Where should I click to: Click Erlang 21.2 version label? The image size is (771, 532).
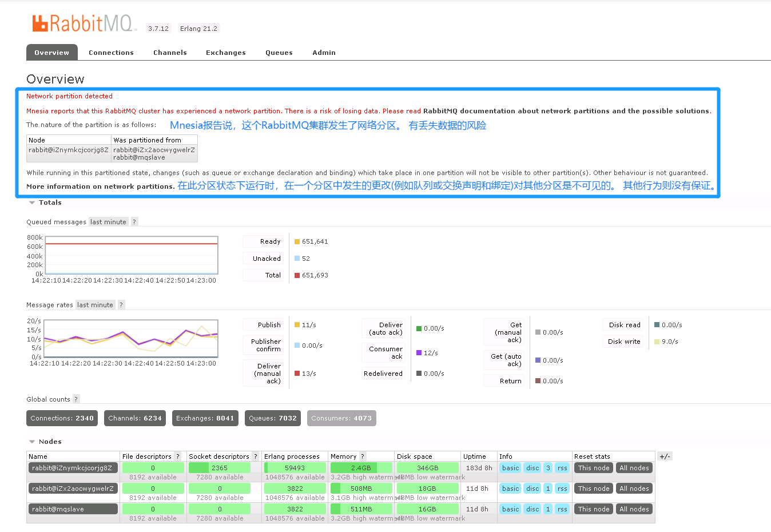point(198,29)
